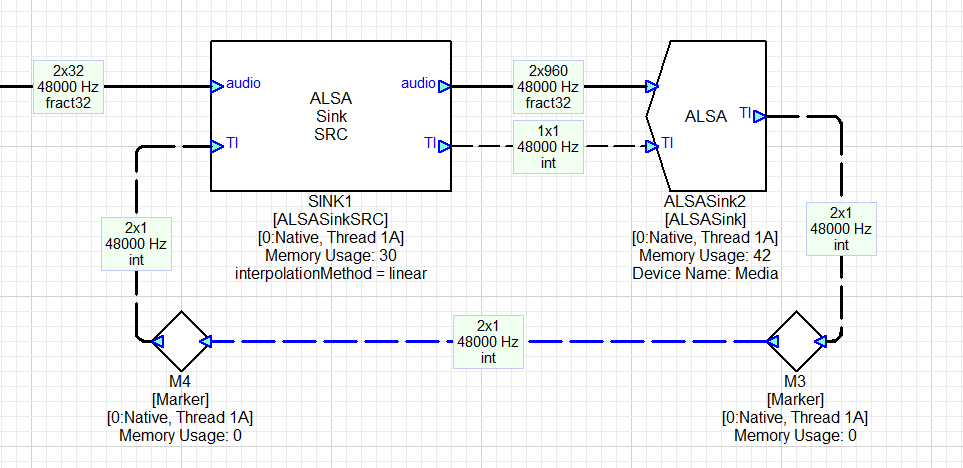Click the M3 marker left output pin
Screen dimensions: 963x468
[773, 341]
